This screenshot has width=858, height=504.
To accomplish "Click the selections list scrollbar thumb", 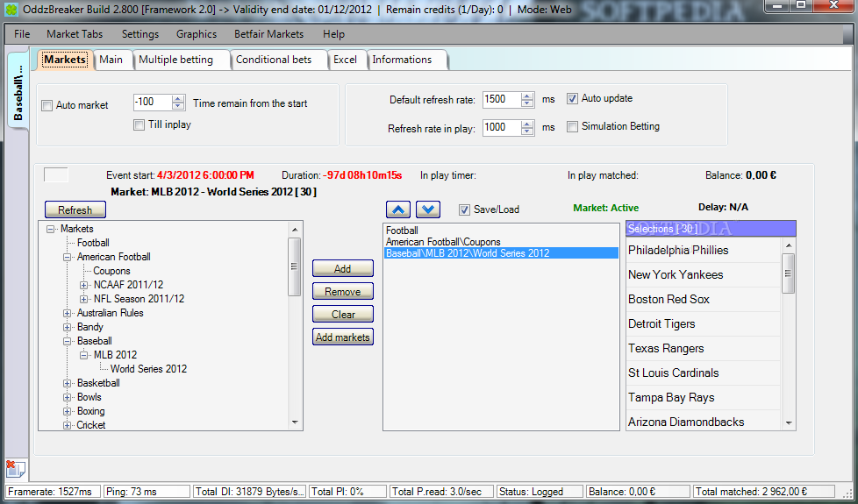I will pos(789,273).
